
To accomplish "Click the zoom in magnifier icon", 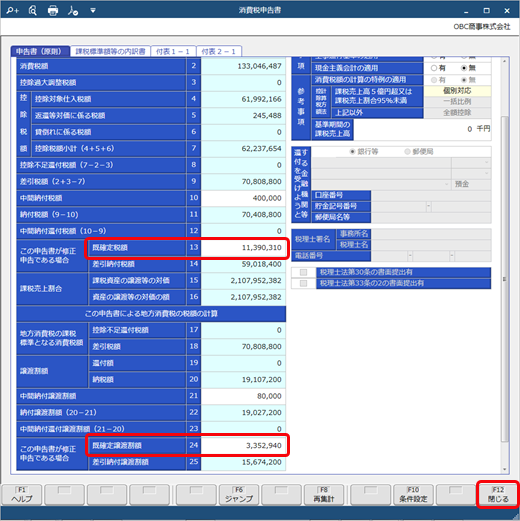I will [x=13, y=10].
